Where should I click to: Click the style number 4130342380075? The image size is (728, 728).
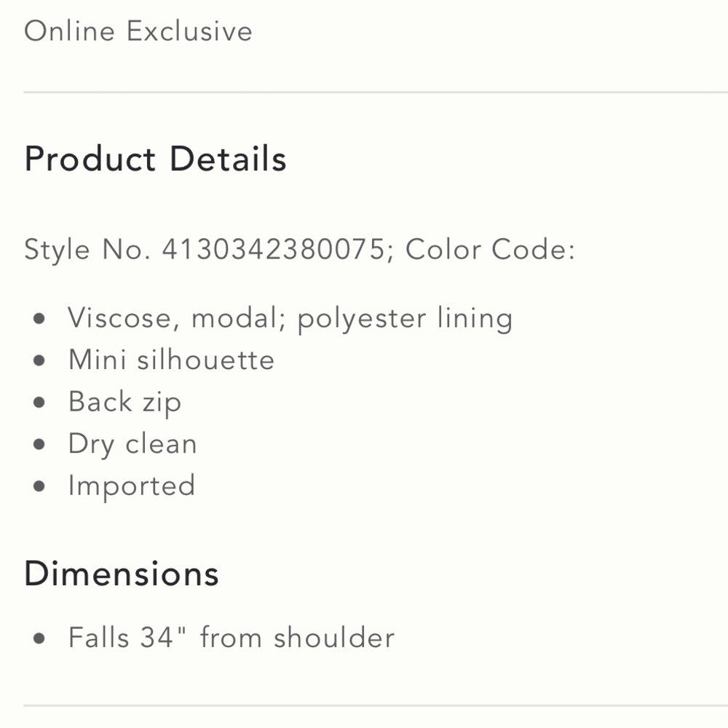pyautogui.click(x=273, y=250)
